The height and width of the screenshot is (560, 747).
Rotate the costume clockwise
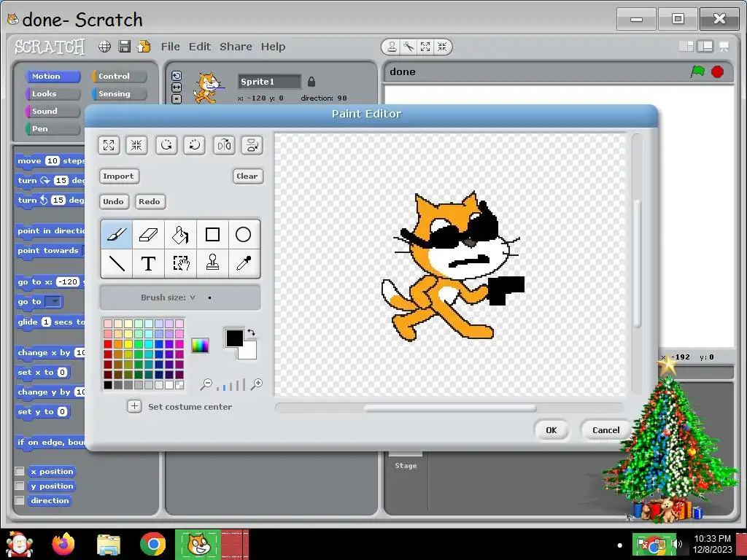click(194, 145)
